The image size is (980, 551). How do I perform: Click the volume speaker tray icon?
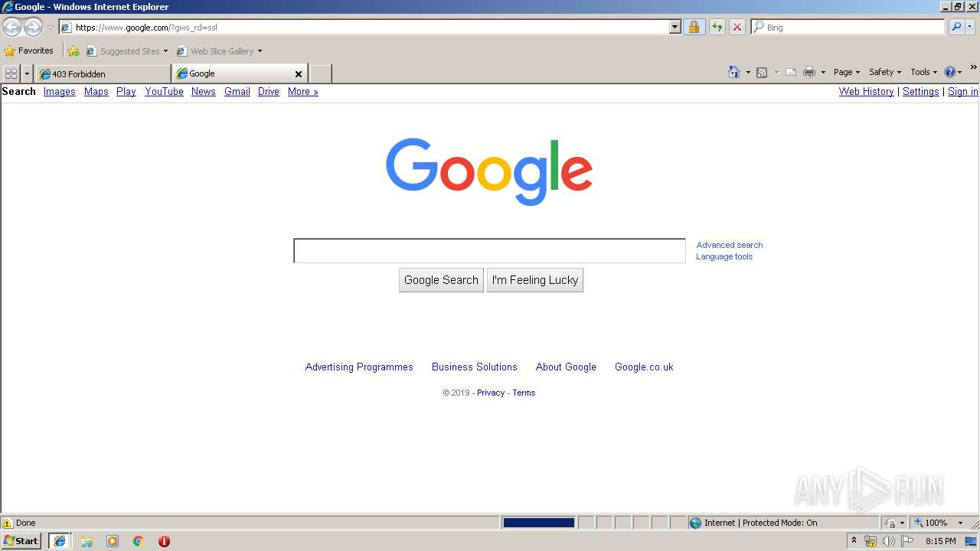(888, 541)
